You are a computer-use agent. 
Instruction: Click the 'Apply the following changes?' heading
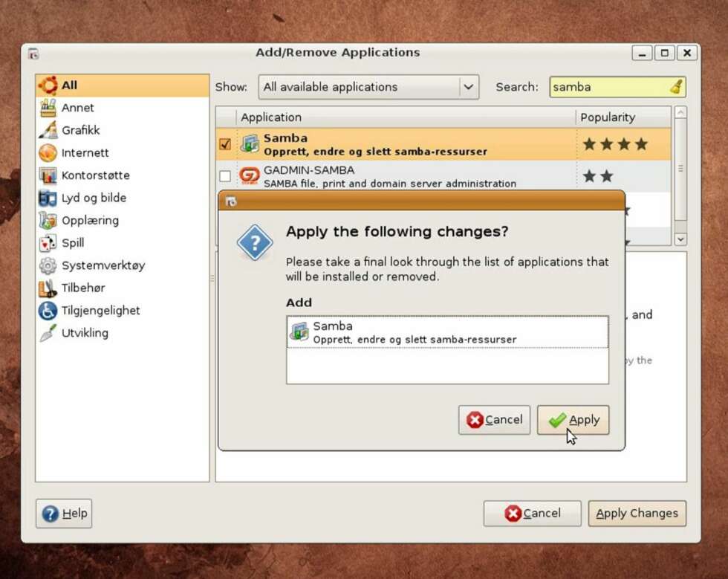point(397,231)
